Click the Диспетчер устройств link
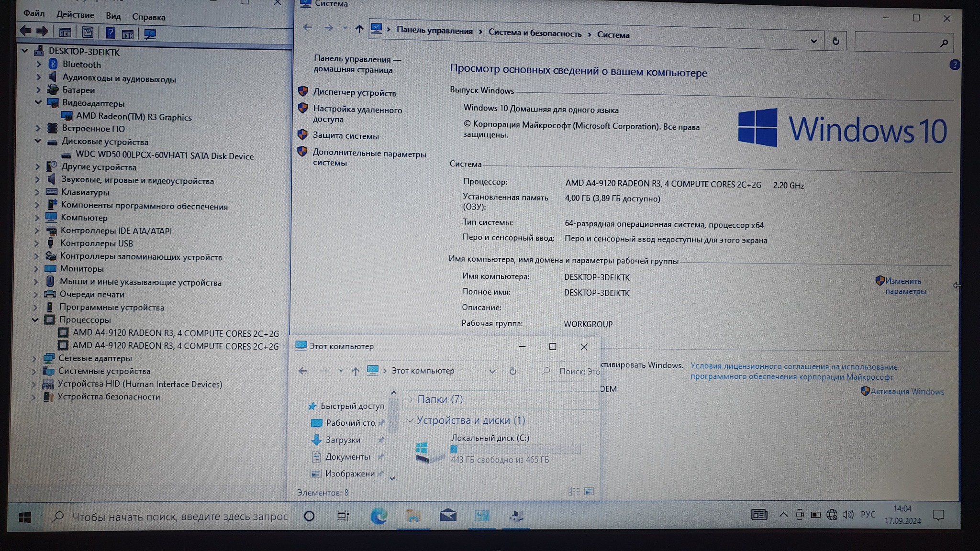The image size is (980, 551). [x=354, y=93]
